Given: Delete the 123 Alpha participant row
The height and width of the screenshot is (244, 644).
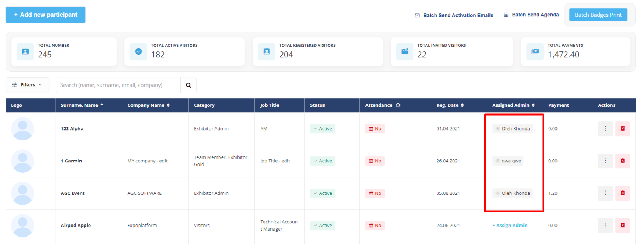Looking at the screenshot, I should (622, 129).
